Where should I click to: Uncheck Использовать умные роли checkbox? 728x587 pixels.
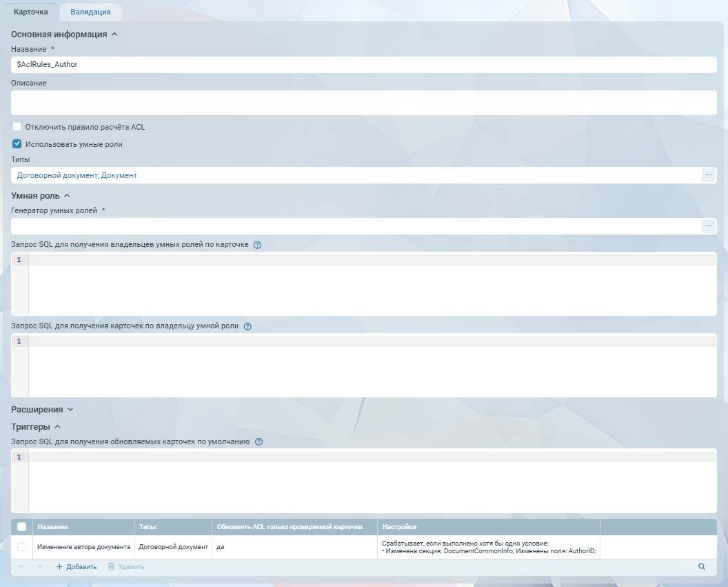(17, 144)
